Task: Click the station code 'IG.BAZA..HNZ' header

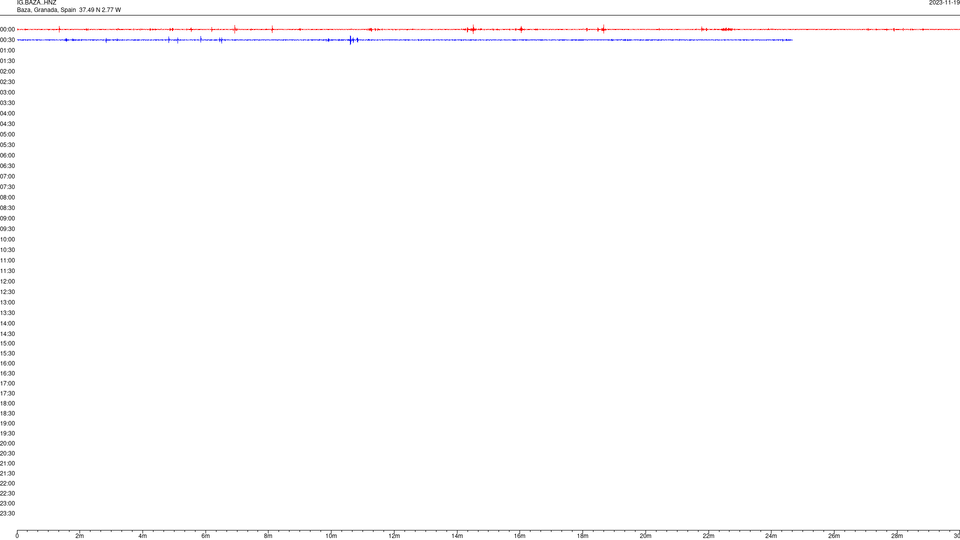Action: (x=37, y=3)
